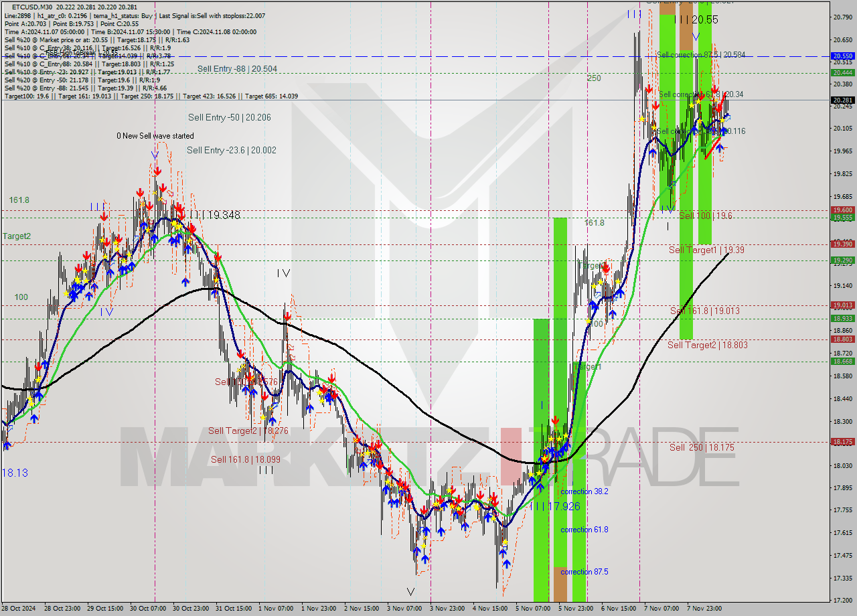Click the green 'Target2' label at left edge
Screen dimensions: 857x616
tap(17, 236)
